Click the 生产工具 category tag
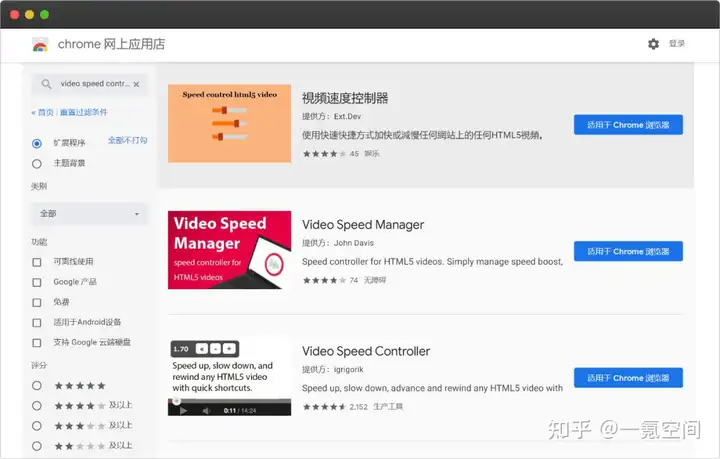720x459 pixels. [388, 407]
